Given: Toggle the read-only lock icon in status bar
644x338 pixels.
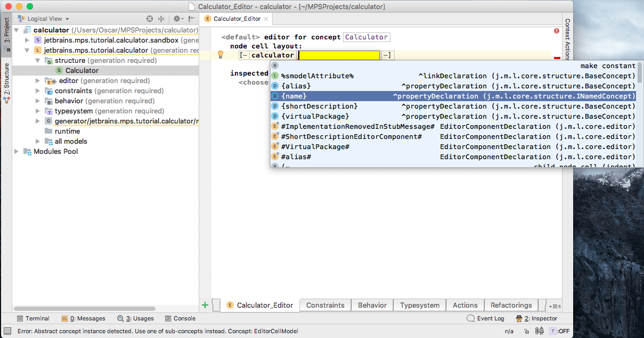Looking at the screenshot, I should point(526,331).
